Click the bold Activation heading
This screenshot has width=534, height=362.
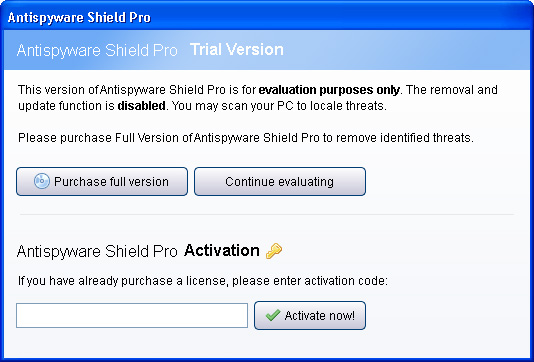[222, 251]
